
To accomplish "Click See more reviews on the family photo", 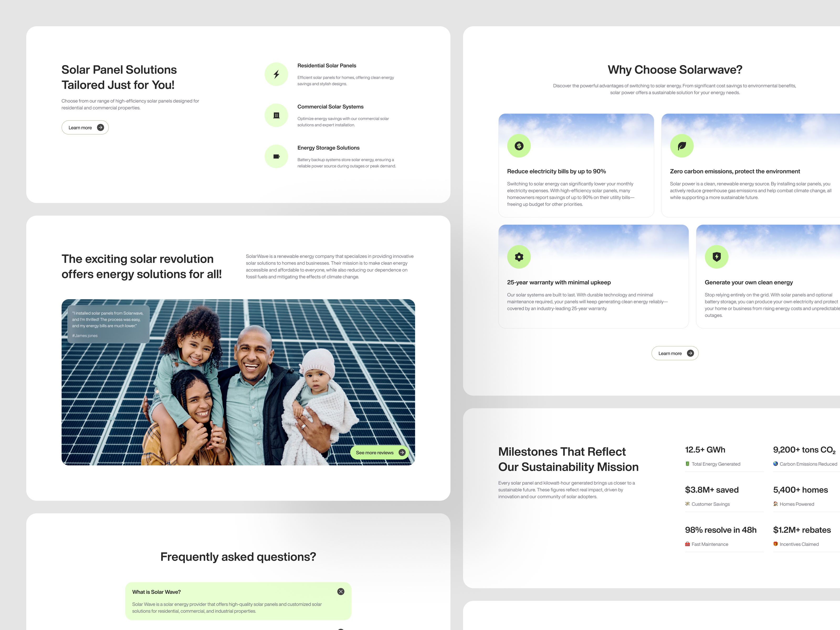I will coord(379,452).
